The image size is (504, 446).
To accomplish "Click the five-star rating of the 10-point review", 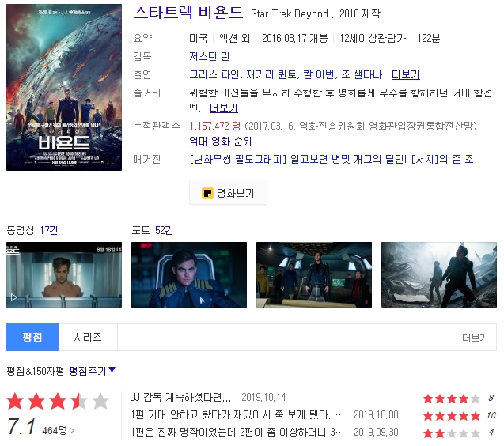I will click(x=452, y=416).
